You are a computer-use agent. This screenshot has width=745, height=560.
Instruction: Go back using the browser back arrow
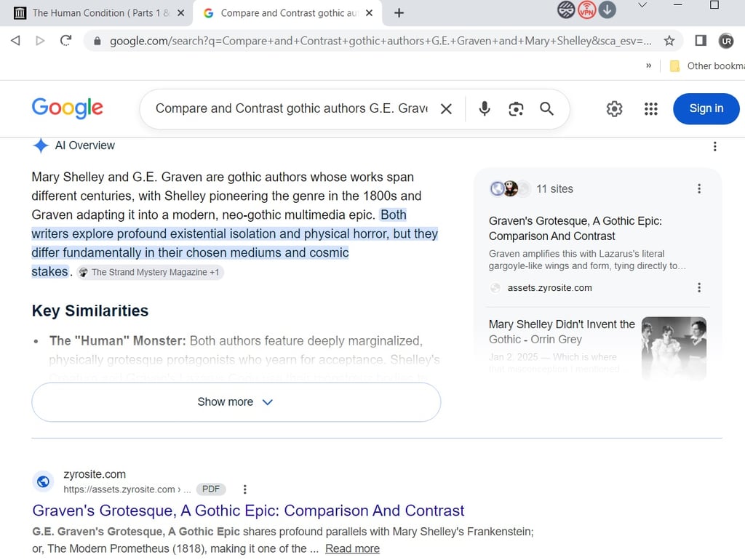pyautogui.click(x=15, y=41)
